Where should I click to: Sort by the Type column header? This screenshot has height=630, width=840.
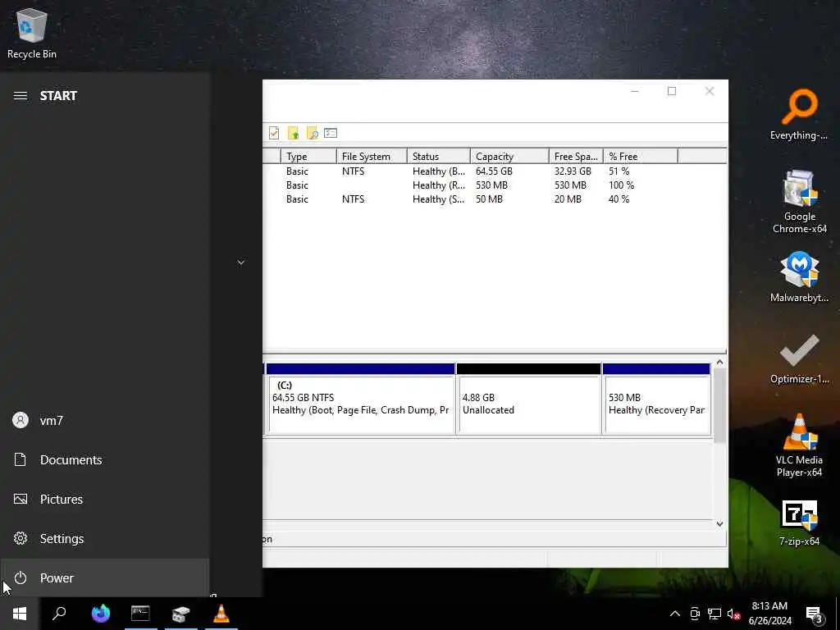[308, 157]
